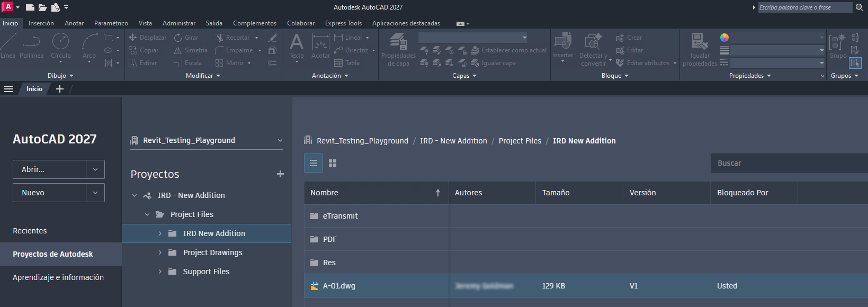Click the Copiar tool
The height and width of the screenshot is (307, 868).
click(x=144, y=50)
